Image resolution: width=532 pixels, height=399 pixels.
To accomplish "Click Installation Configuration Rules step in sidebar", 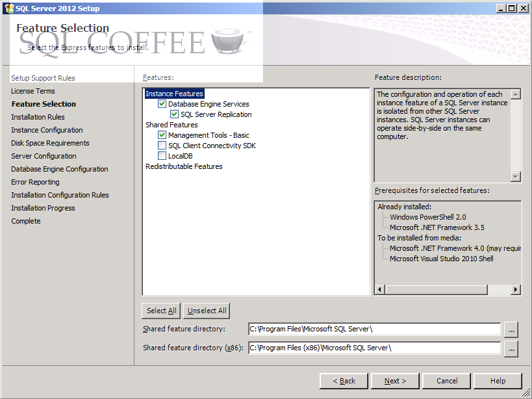I will tap(60, 195).
